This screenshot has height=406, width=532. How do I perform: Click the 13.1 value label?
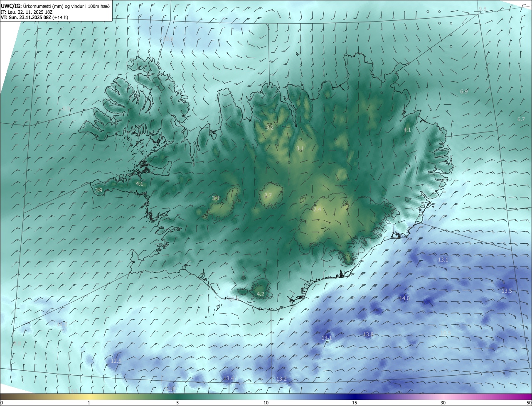[x=443, y=259]
